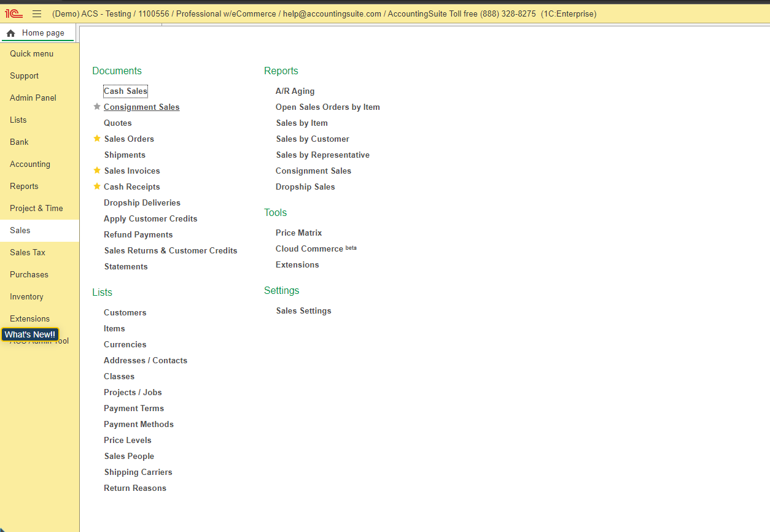Open Open Sales Orders by Item report
Viewport: 770px width, 532px height.
[x=328, y=107]
